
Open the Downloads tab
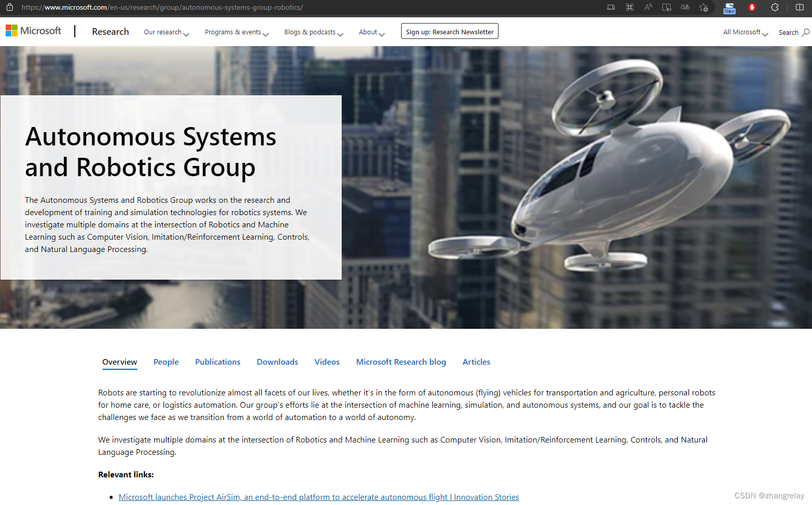(277, 362)
